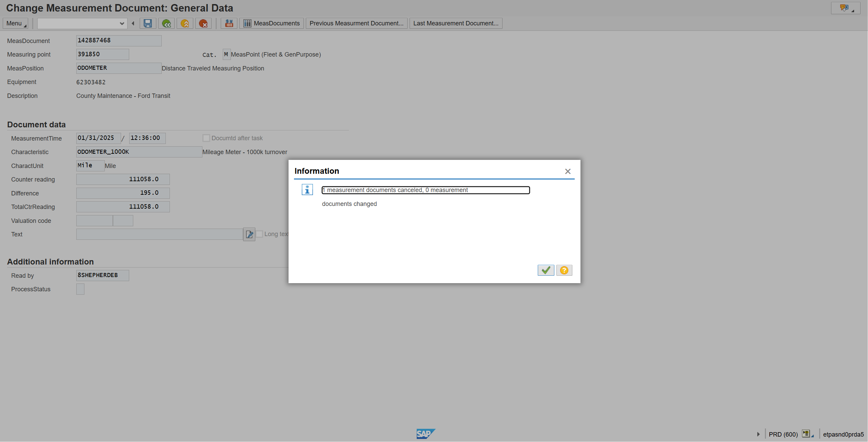Open the layout options icon at top right
Screen dimensions: 868x442
[x=846, y=8]
